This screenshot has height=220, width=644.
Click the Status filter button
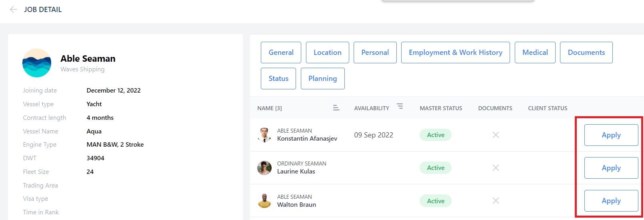click(x=278, y=79)
